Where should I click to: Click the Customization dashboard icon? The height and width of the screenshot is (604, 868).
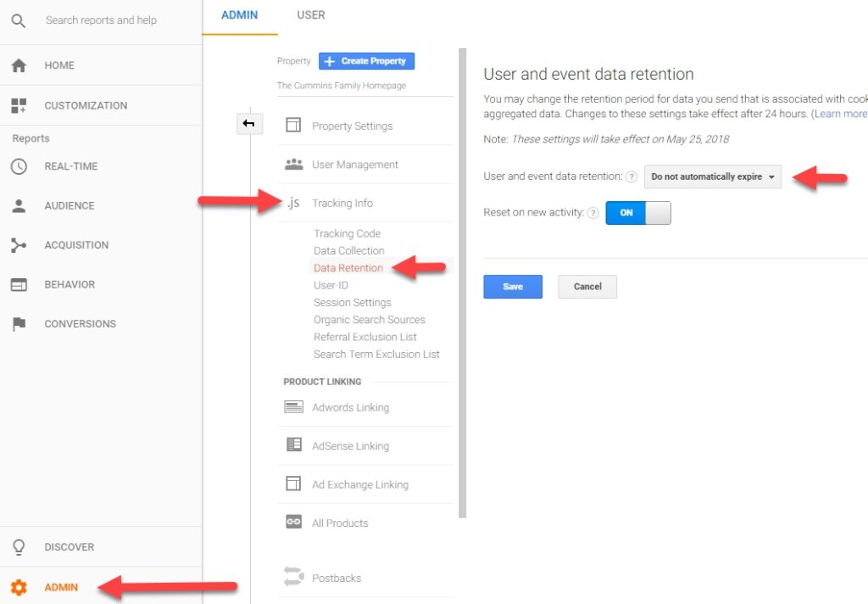pyautogui.click(x=19, y=106)
